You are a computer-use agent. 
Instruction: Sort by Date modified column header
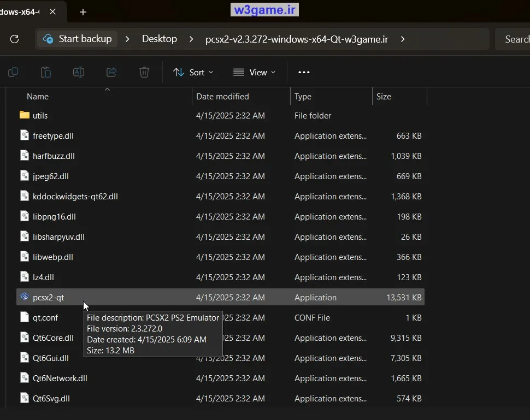pos(242,97)
